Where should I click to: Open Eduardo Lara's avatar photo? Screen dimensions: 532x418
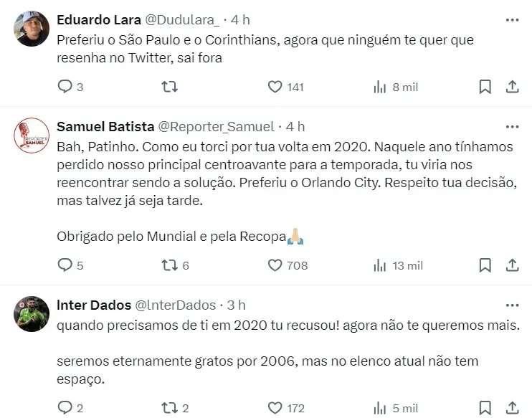[x=32, y=29]
